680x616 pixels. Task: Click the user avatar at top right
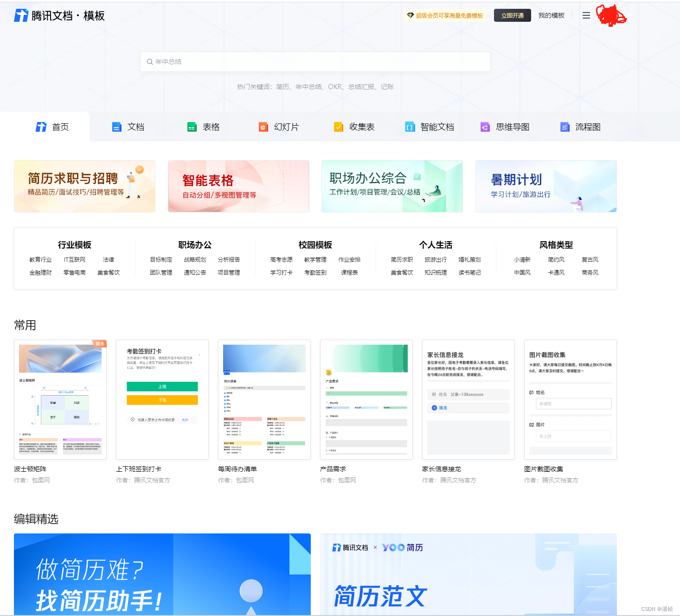coord(611,15)
